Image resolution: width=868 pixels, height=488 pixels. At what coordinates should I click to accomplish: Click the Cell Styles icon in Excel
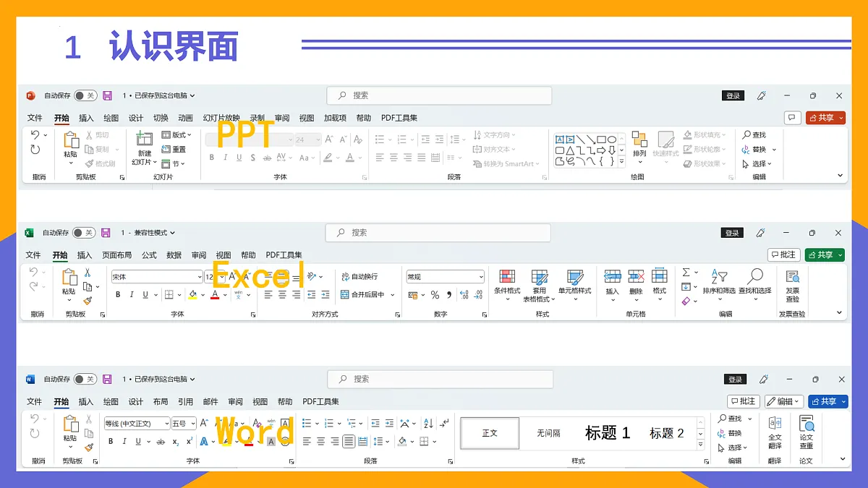point(575,277)
